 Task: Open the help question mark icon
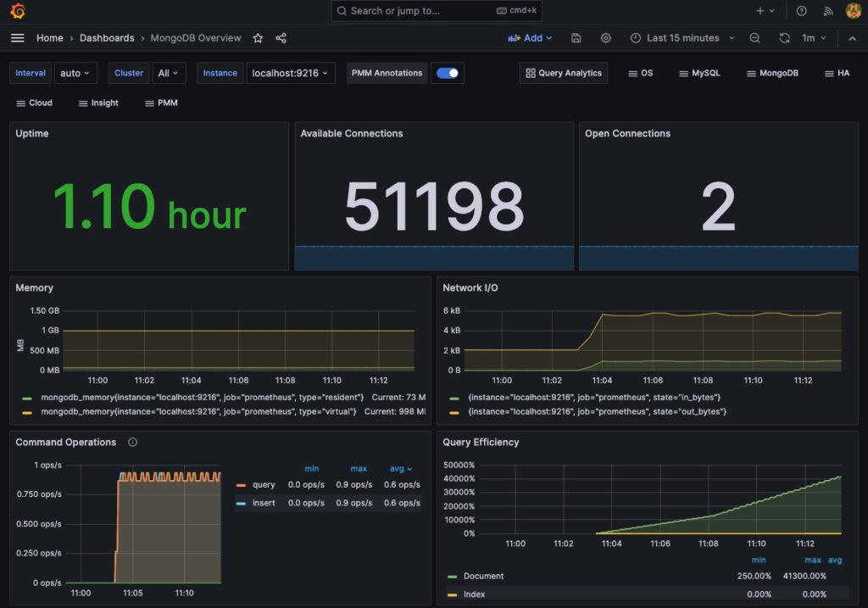802,10
